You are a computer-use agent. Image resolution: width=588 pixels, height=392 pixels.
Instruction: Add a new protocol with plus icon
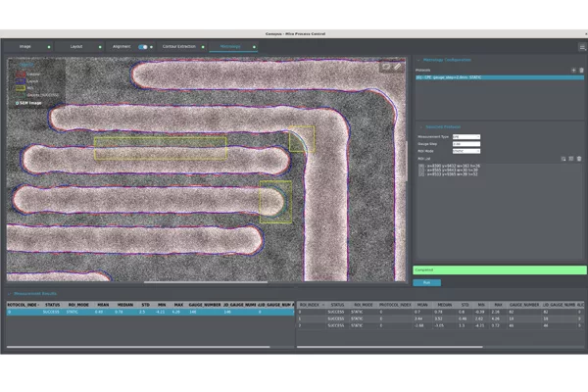pyautogui.click(x=573, y=71)
